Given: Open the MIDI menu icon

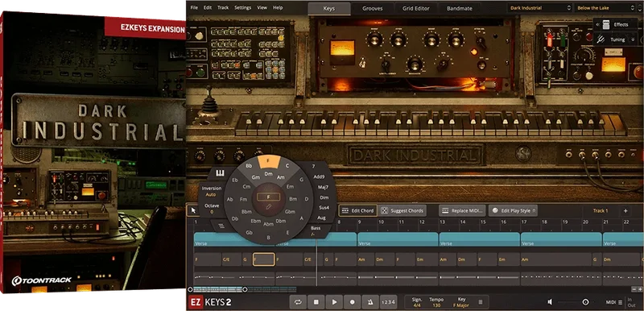Looking at the screenshot, I should click(620, 302).
